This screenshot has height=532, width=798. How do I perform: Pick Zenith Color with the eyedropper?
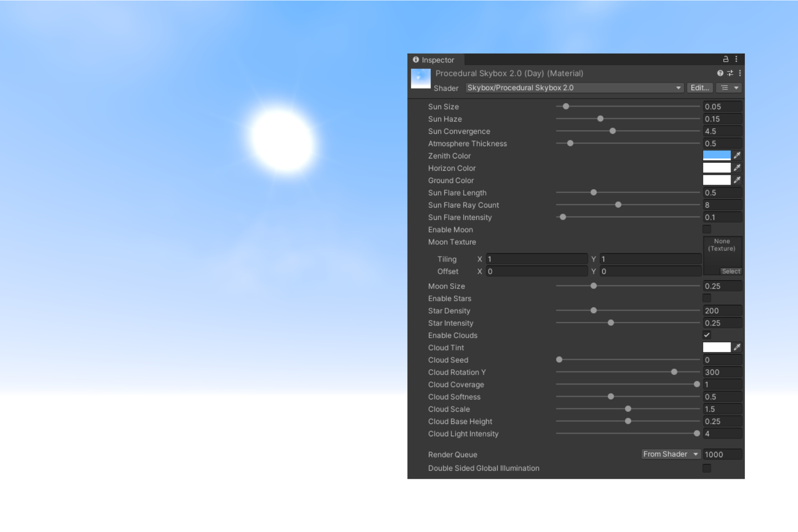click(737, 156)
